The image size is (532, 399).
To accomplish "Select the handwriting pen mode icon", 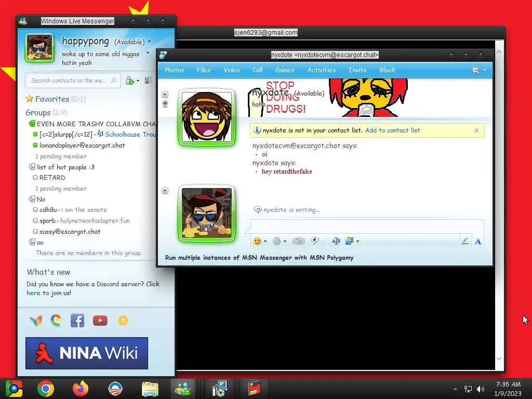I will 465,241.
